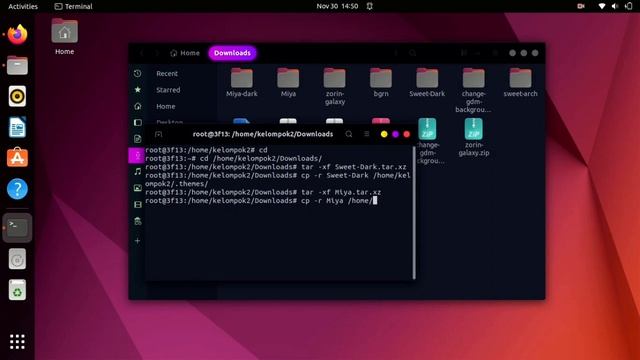Viewport: 640px width, 360px height.
Task: Select the Starred star icon in sidebar
Action: (138, 89)
